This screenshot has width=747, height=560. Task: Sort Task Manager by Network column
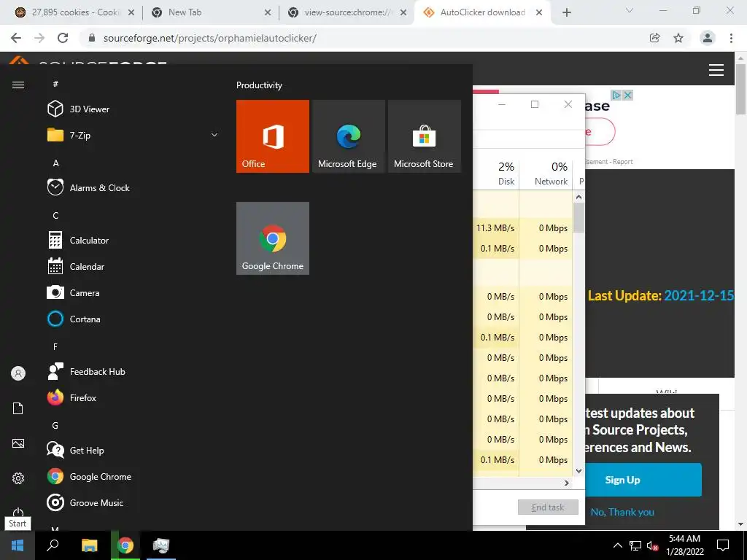pos(546,174)
